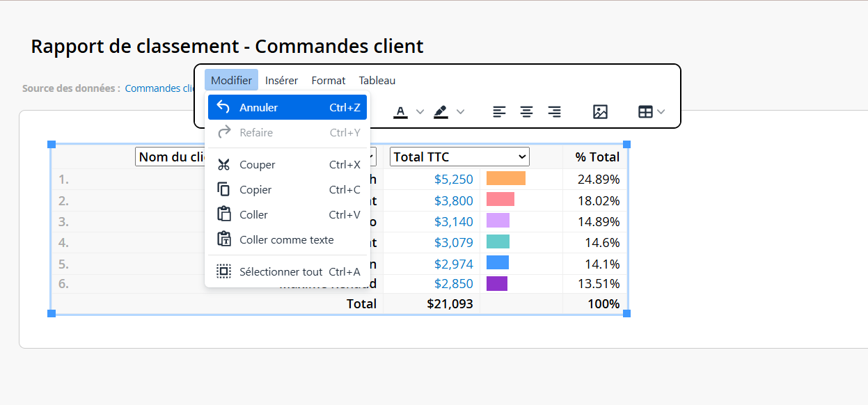The image size is (868, 405).
Task: Click the Total row label
Action: [361, 303]
